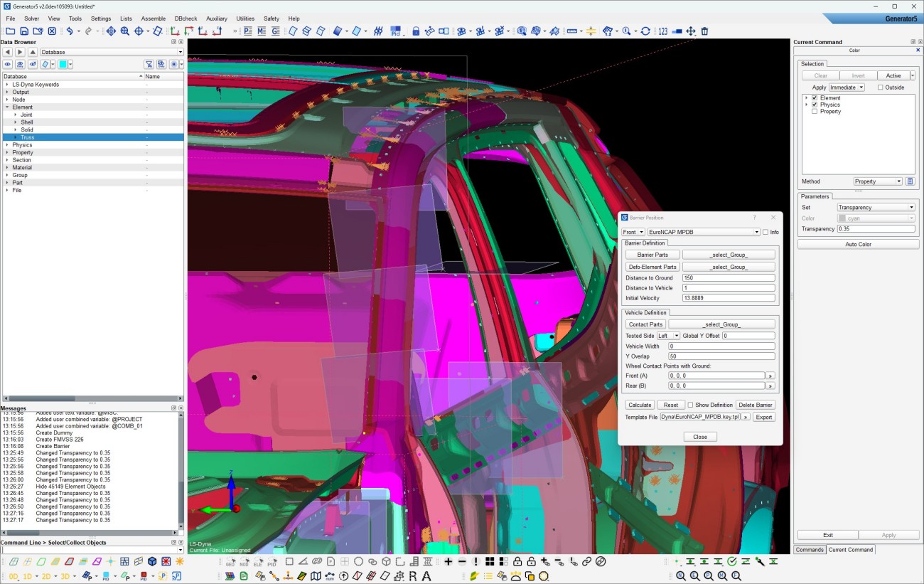The image size is (924, 584).
Task: Open the EuroNCAP MPDB barrier type dropdown
Action: click(x=704, y=232)
